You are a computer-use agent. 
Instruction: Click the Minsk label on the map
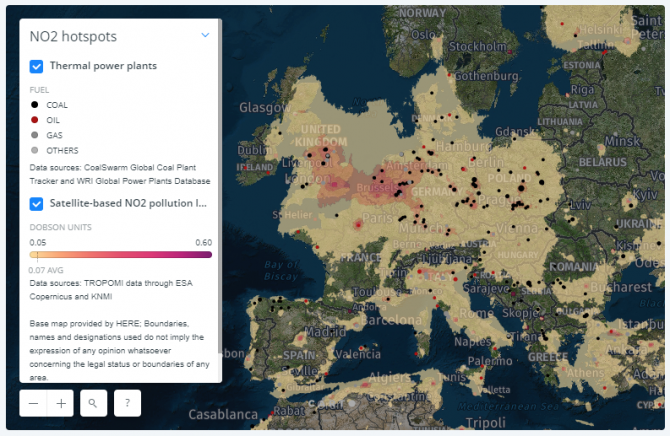pyautogui.click(x=621, y=141)
